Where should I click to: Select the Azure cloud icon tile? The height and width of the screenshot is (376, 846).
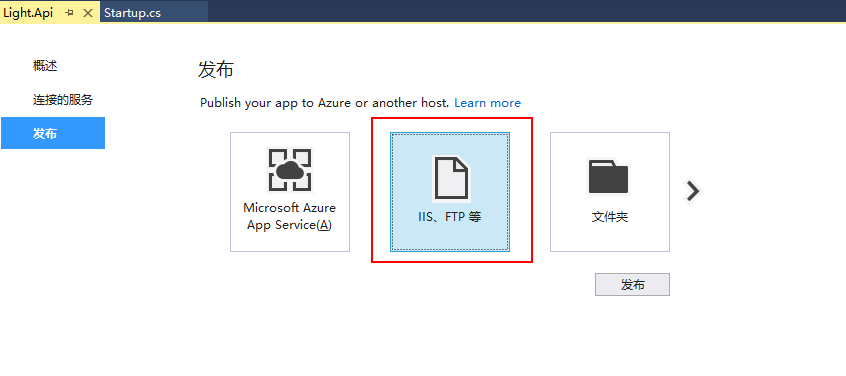(x=290, y=170)
